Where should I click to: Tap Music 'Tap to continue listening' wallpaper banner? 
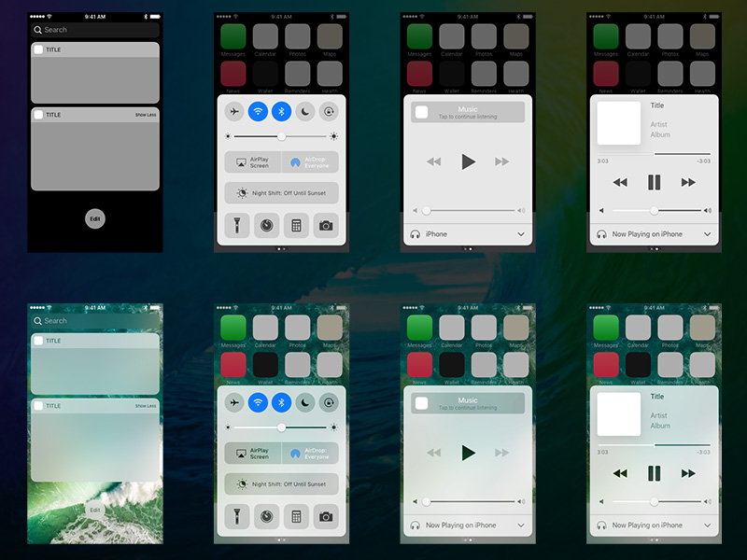click(x=468, y=403)
